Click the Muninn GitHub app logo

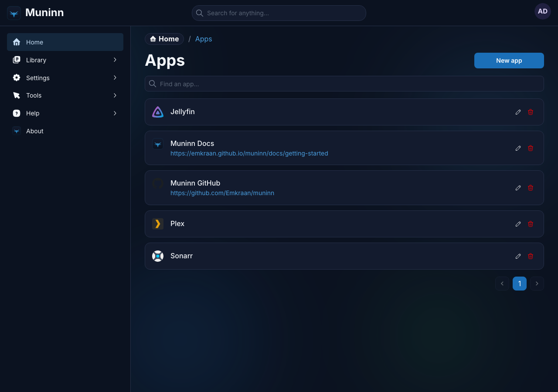coord(158,183)
